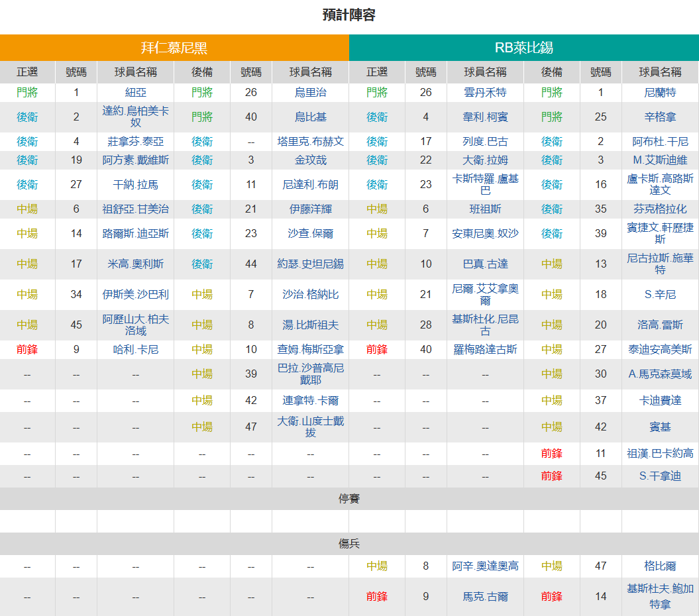Select player 韋利.柯賓
This screenshot has height=616, width=699.
tap(486, 117)
